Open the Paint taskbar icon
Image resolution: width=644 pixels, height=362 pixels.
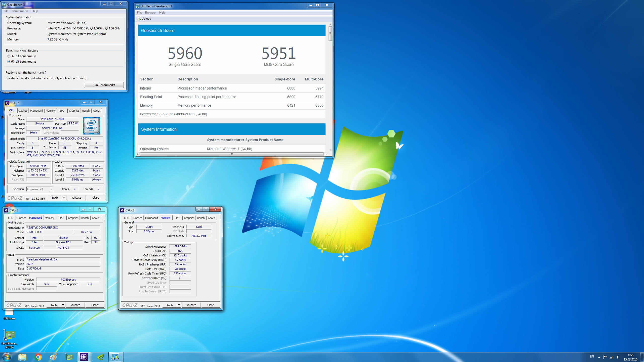point(53,357)
